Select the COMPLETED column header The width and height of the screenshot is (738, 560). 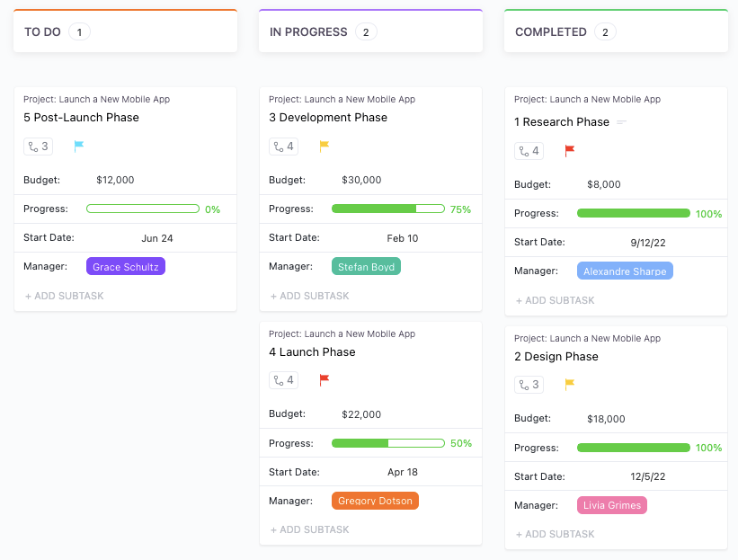(551, 32)
